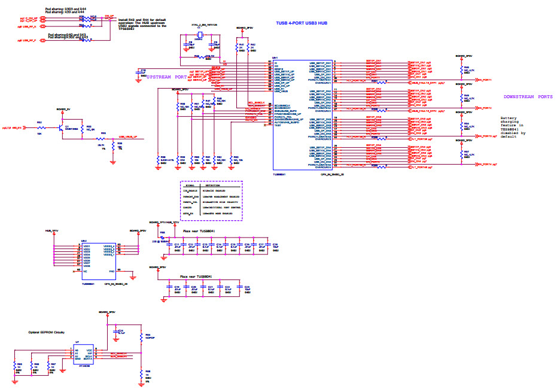Image resolution: width=557 pixels, height=392 pixels.
Task: Click the EN_PORT1 off-page connector arrow
Action: tap(477, 79)
